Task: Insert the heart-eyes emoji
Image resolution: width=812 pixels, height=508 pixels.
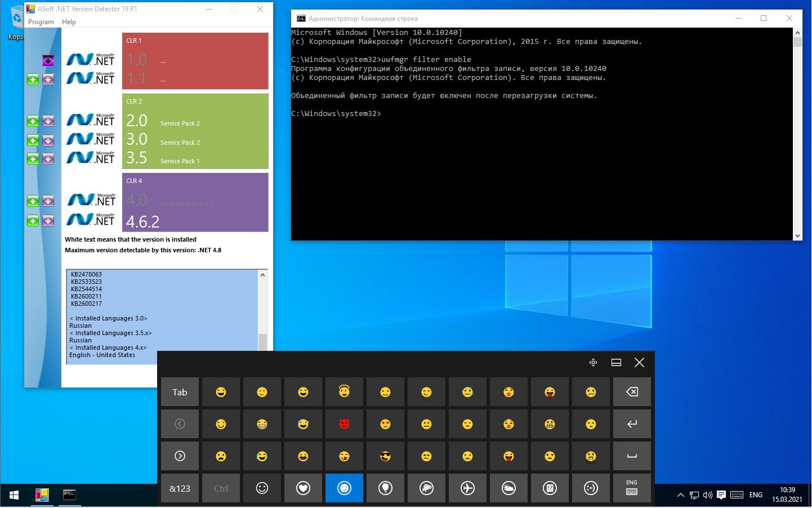Action: (385, 424)
